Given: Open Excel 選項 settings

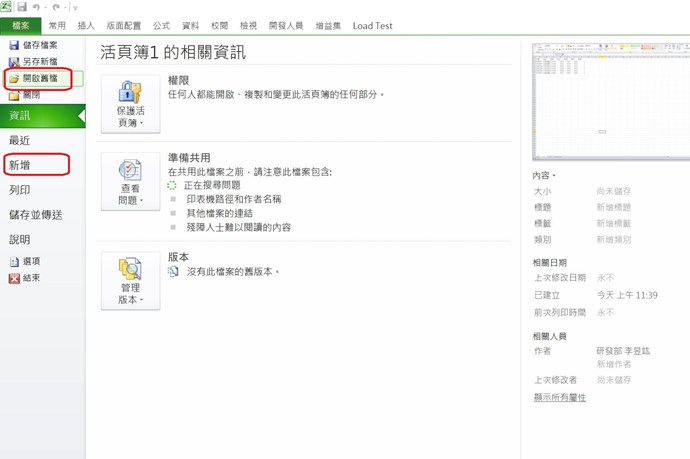Looking at the screenshot, I should coord(31,262).
